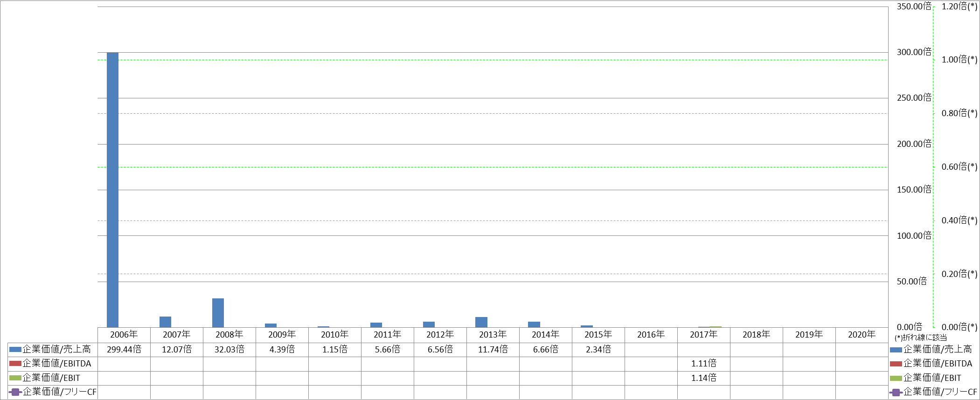Click the 企業価値/フリーCF label in the right-side legend
This screenshot has width=980, height=400.
pos(940,392)
